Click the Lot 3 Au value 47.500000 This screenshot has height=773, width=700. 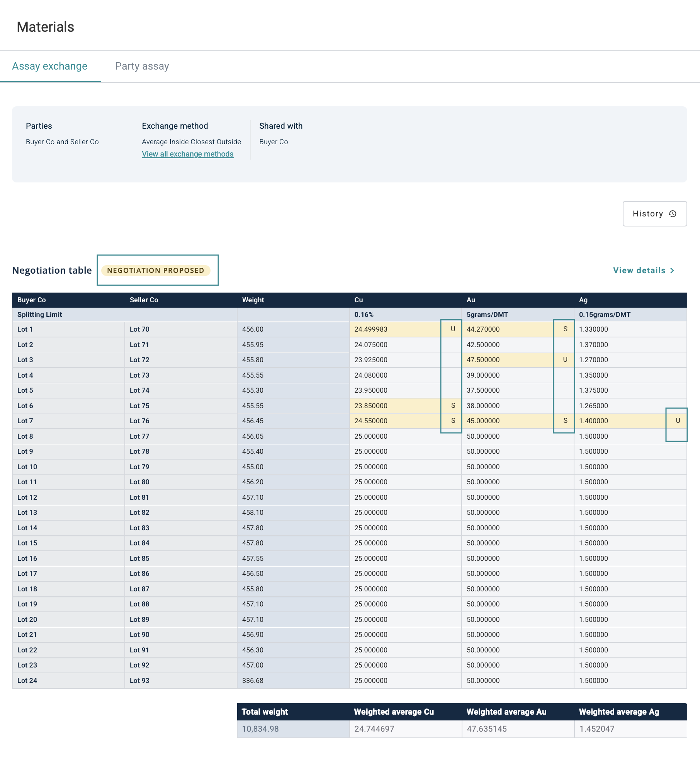pyautogui.click(x=483, y=360)
